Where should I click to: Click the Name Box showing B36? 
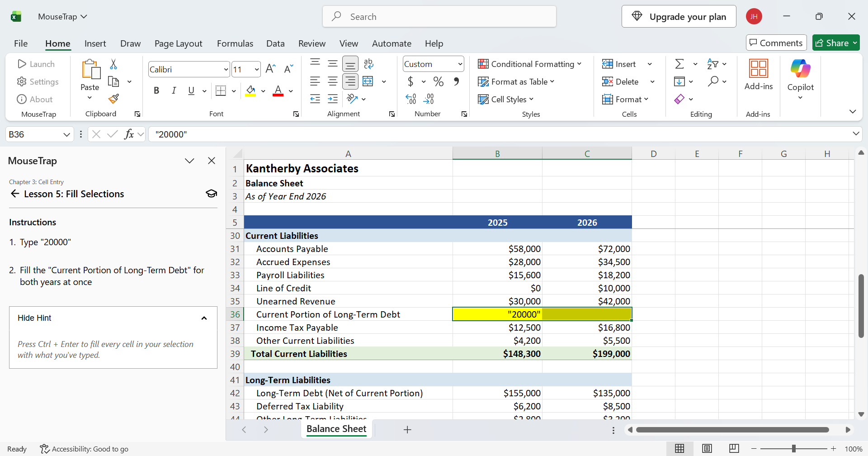tap(39, 134)
